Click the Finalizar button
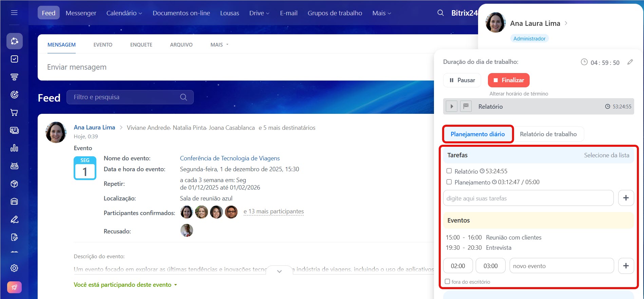Viewport: 644px width, 299px height. tap(508, 80)
